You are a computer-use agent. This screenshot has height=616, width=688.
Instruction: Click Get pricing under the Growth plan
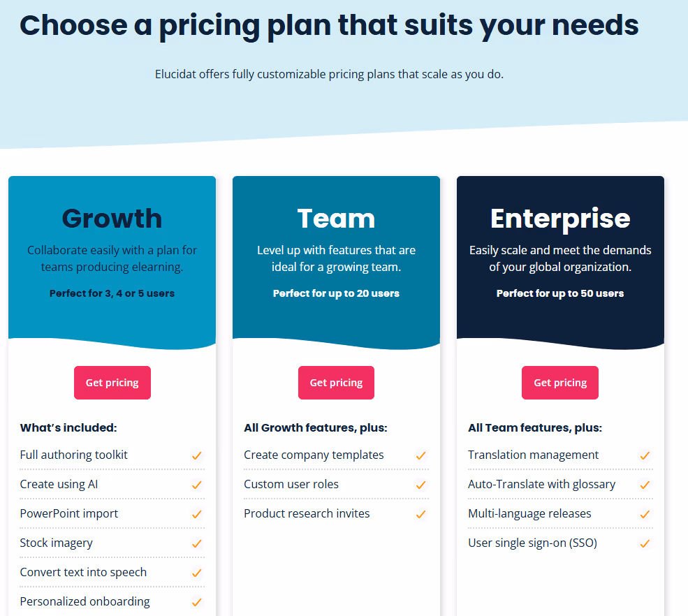(x=112, y=382)
